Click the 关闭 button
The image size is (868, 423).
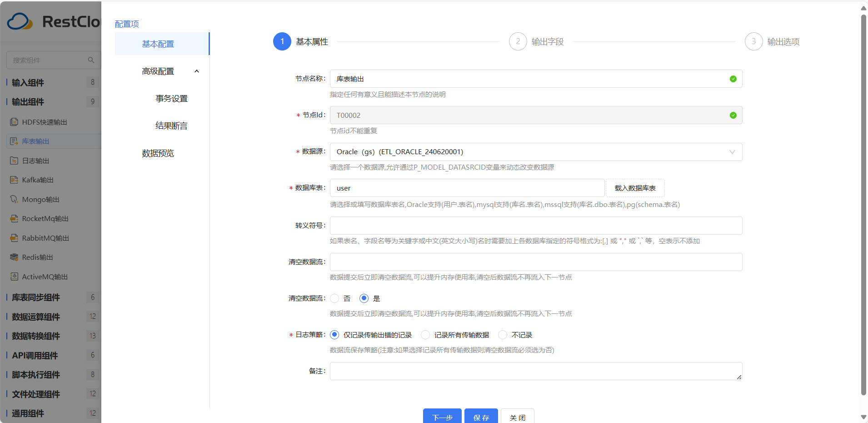[518, 416]
